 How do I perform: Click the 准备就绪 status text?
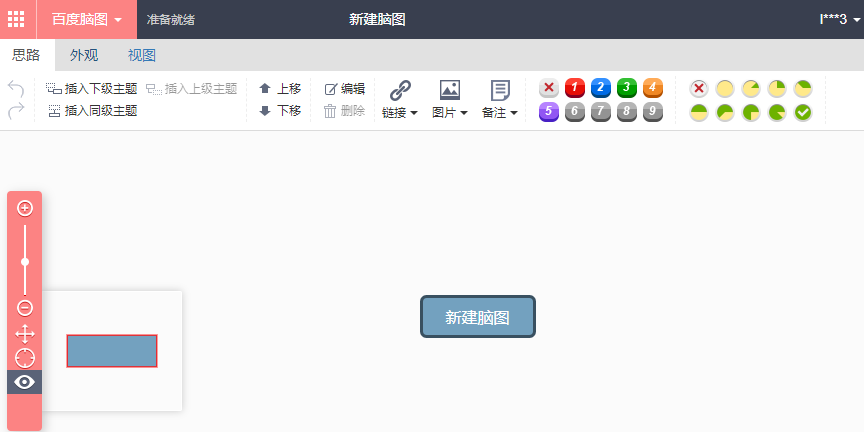click(x=171, y=20)
